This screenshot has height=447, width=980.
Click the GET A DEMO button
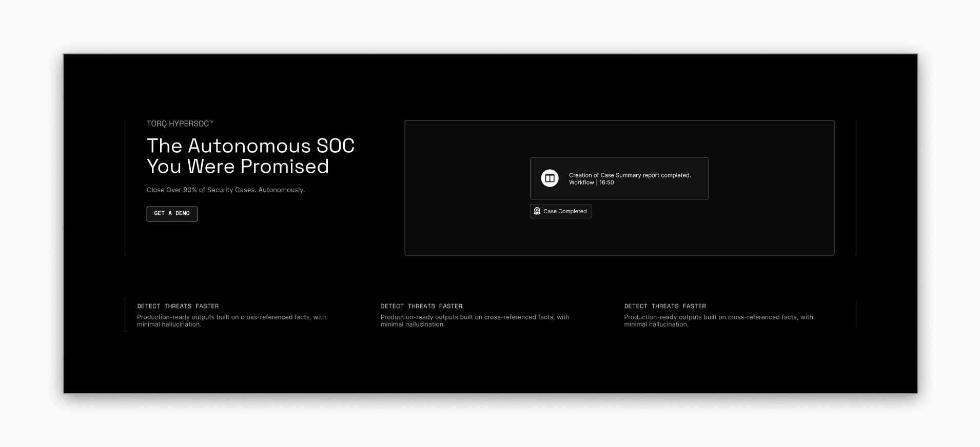click(x=172, y=214)
